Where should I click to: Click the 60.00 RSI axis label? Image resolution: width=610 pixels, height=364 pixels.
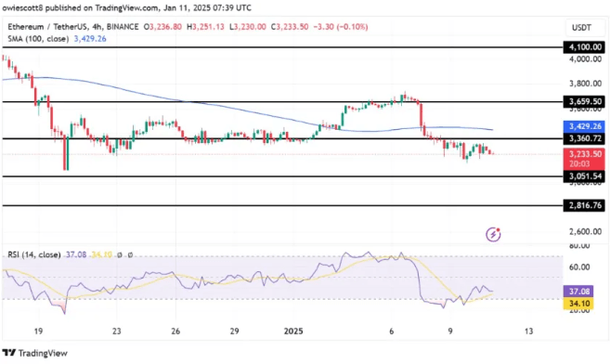click(x=579, y=267)
